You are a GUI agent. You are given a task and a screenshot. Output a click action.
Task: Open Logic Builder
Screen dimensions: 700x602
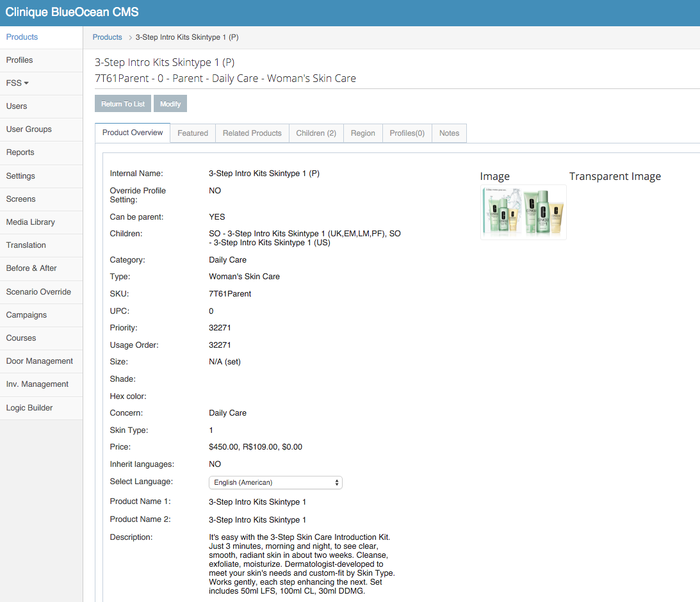[x=41, y=408]
